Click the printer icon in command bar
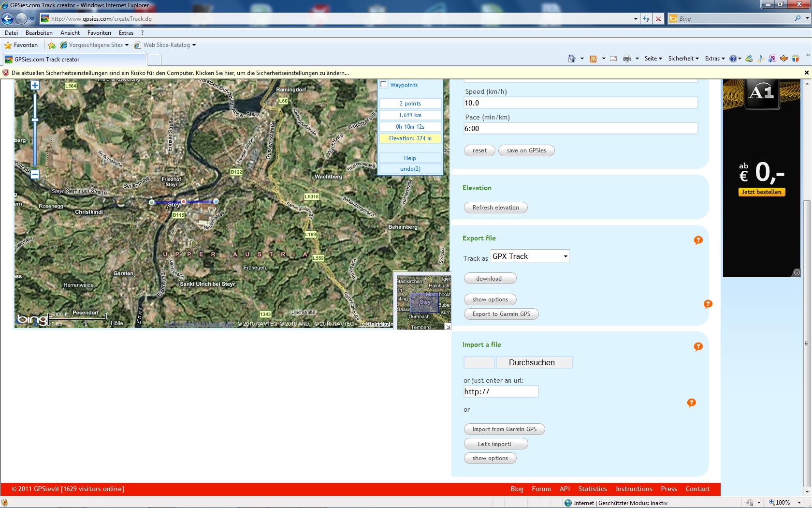The width and height of the screenshot is (812, 508). 627,59
